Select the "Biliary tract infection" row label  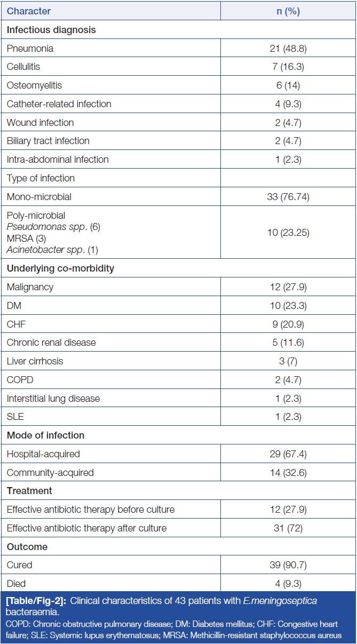48,141
